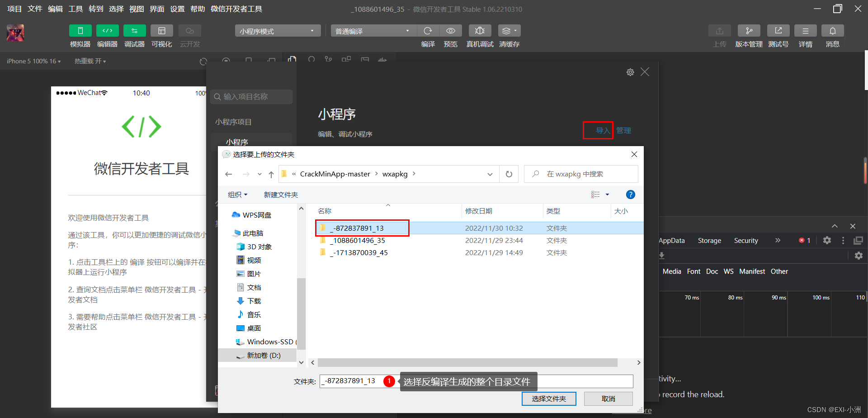Viewport: 868px width, 418px height.
Task: Toggle the debugger (调试器) panel
Action: coord(135,31)
